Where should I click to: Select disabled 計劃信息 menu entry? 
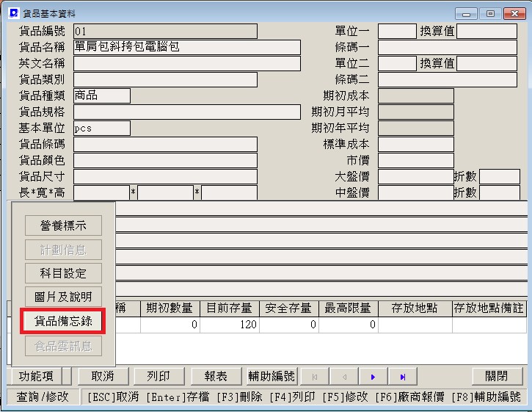(63, 250)
